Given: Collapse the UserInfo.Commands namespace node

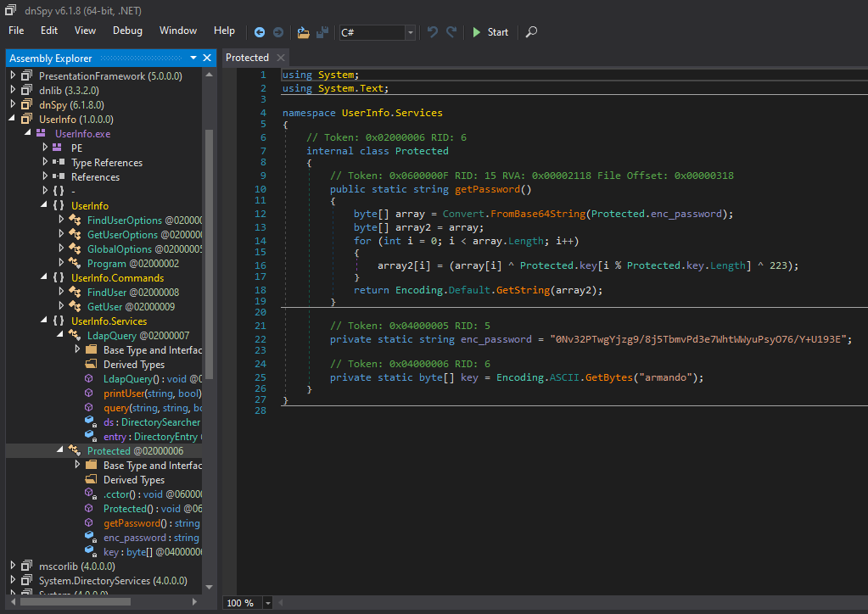Looking at the screenshot, I should pos(44,277).
